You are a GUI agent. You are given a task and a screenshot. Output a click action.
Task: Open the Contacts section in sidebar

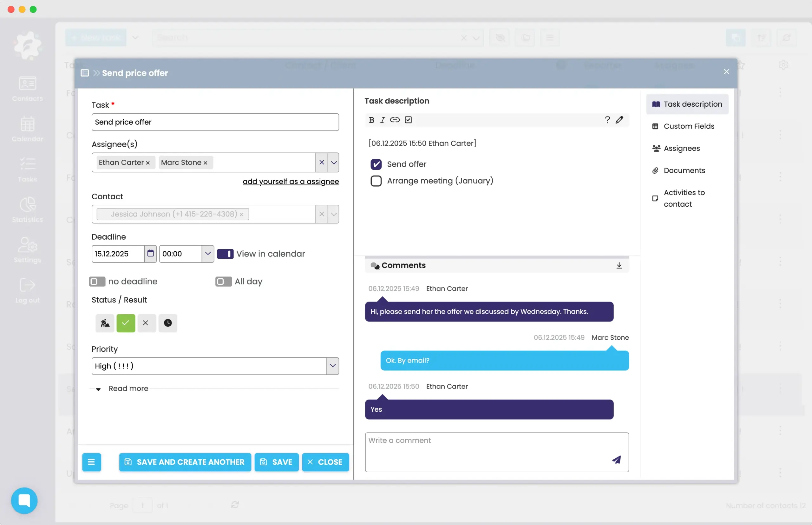pos(27,89)
